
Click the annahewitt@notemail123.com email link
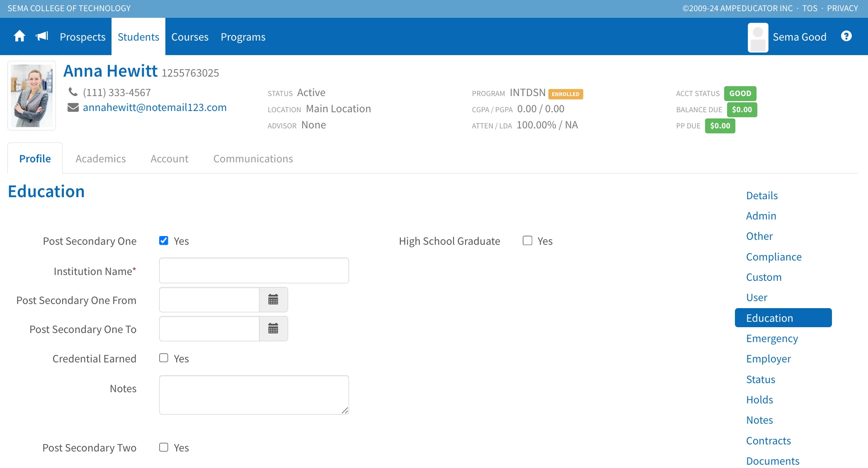[155, 108]
